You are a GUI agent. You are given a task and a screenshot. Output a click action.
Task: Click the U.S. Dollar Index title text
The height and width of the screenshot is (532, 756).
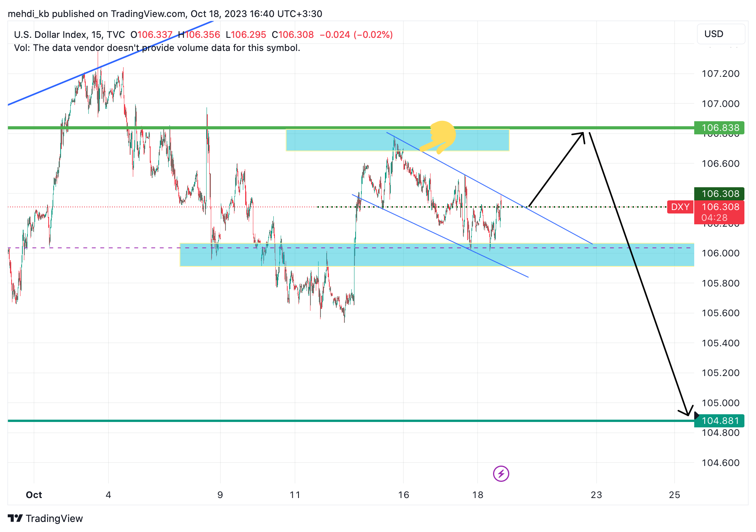pos(69,35)
